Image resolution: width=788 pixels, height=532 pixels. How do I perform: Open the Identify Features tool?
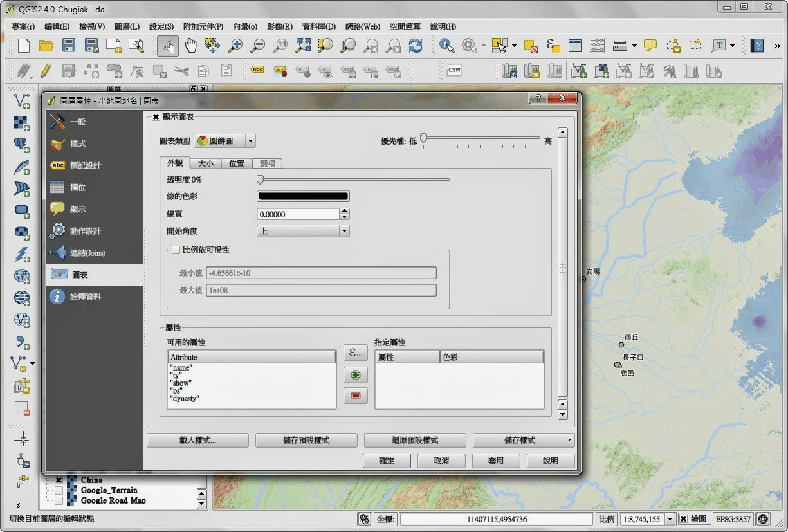click(x=447, y=46)
